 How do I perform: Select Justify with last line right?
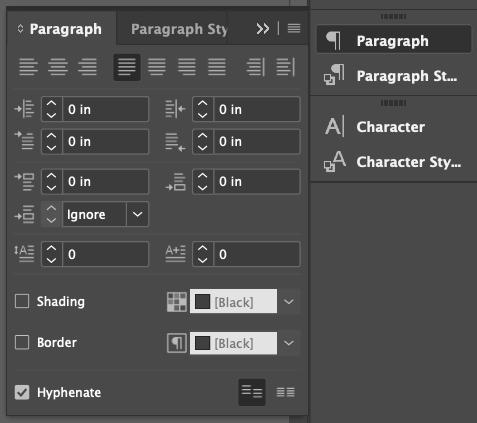187,67
